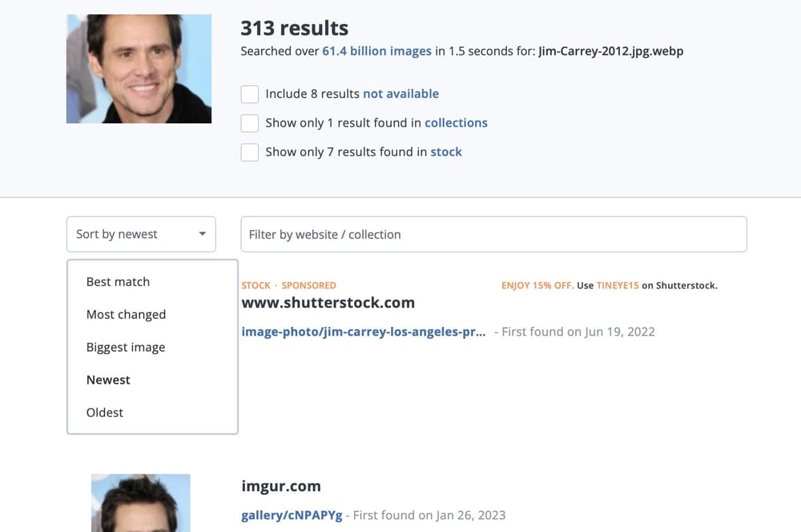Visit the www.shutterstock.com result
The width and height of the screenshot is (801, 532).
coord(328,303)
